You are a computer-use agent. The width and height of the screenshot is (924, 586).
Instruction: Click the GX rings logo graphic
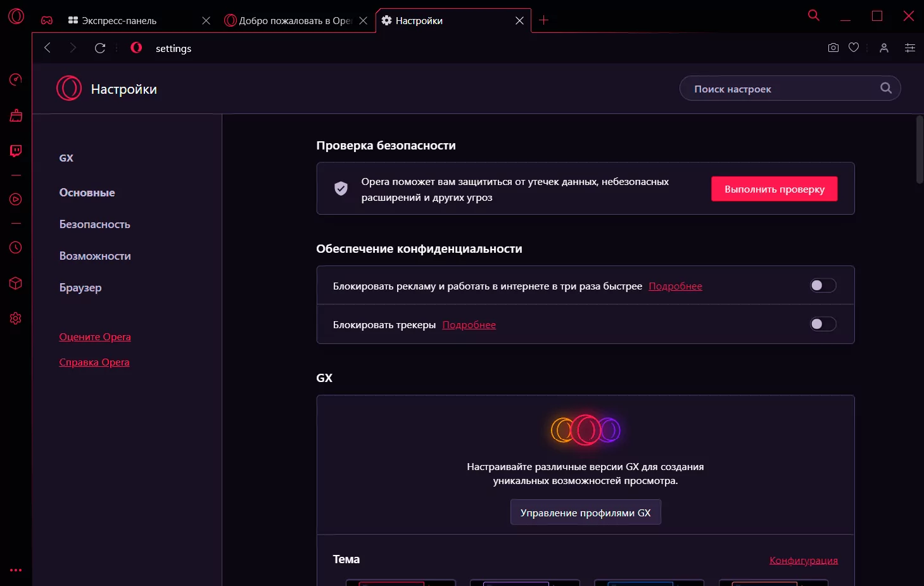586,430
